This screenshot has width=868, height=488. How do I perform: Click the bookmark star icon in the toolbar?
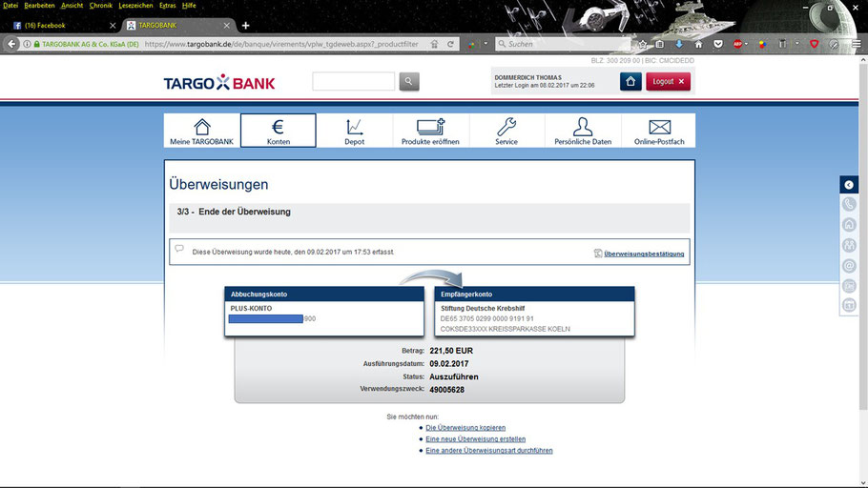pos(642,44)
